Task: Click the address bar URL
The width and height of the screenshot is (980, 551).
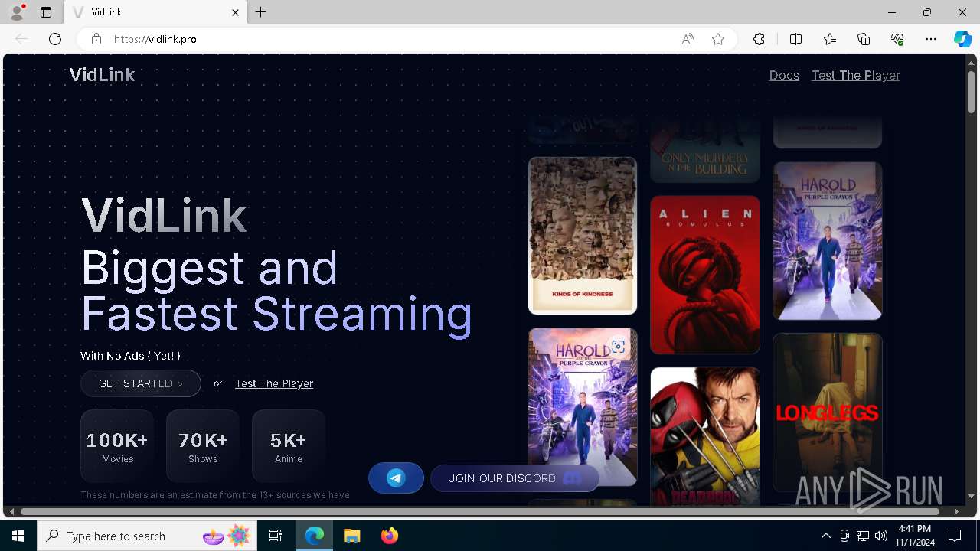Action: pos(155,39)
